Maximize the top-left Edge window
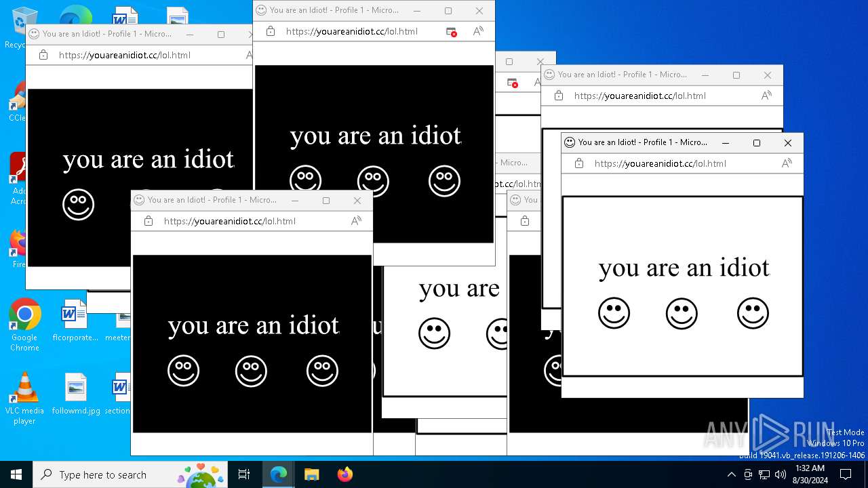Screen dimensions: 868x488 click(221, 35)
